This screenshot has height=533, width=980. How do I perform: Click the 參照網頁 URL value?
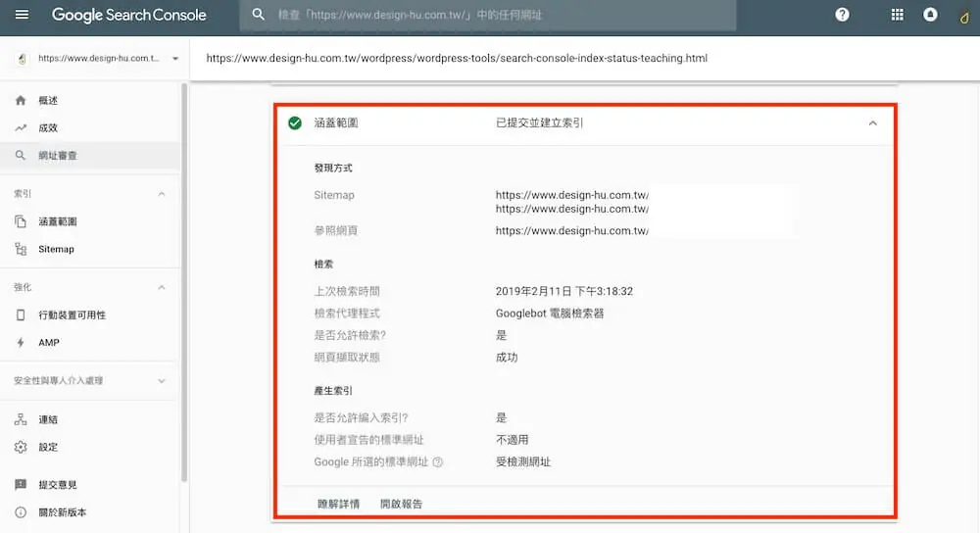(572, 230)
